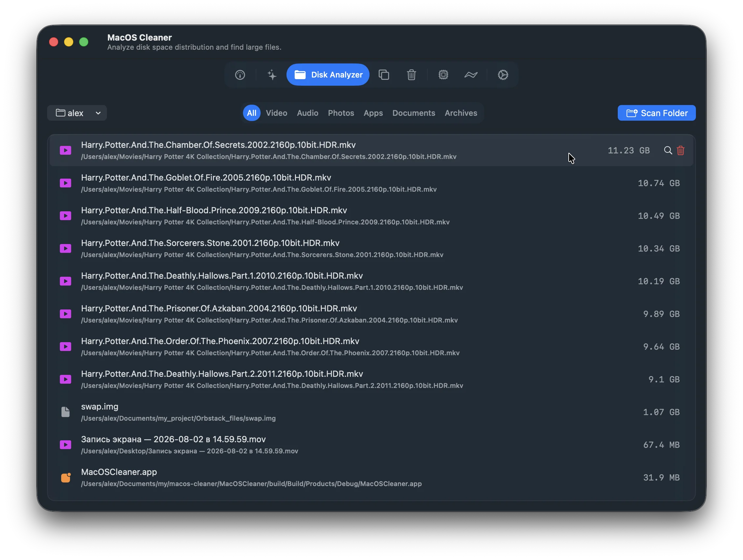Select the All filter tab
The width and height of the screenshot is (743, 560).
point(251,113)
